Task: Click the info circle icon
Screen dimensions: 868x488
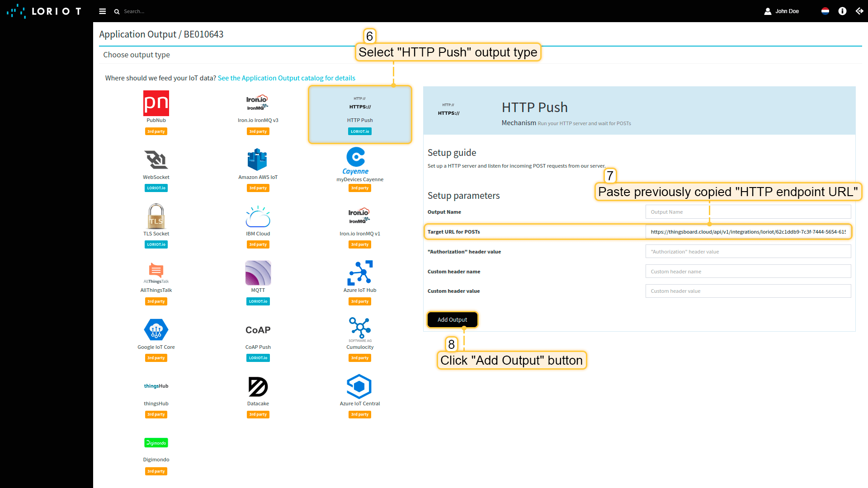Action: click(842, 11)
